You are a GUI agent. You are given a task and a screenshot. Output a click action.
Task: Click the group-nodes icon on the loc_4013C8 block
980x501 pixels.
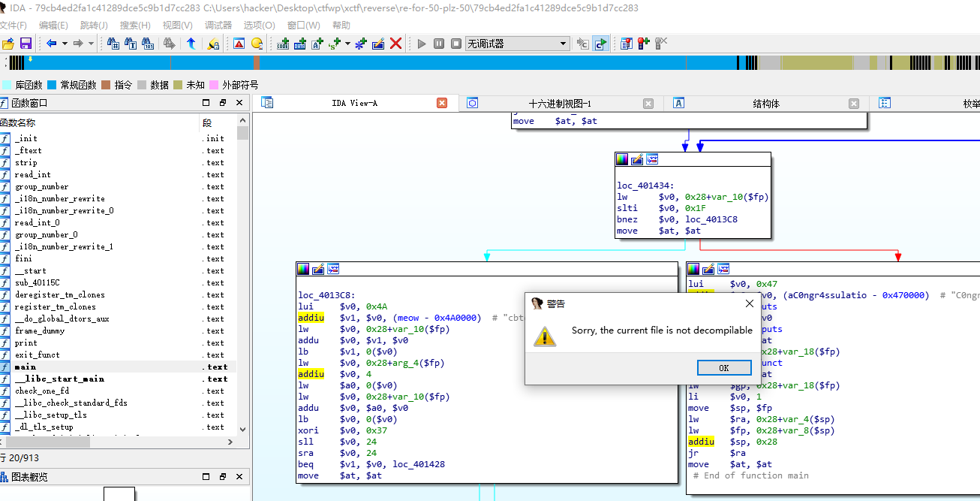(333, 268)
